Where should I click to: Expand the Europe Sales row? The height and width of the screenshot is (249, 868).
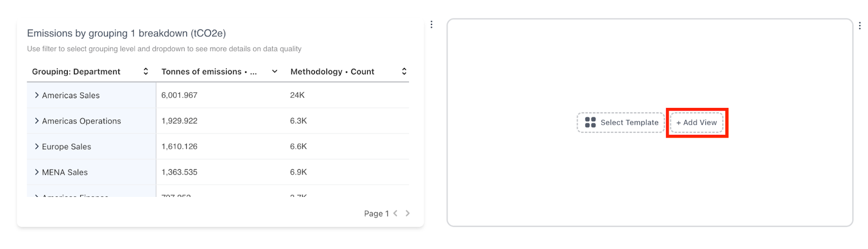(37, 146)
